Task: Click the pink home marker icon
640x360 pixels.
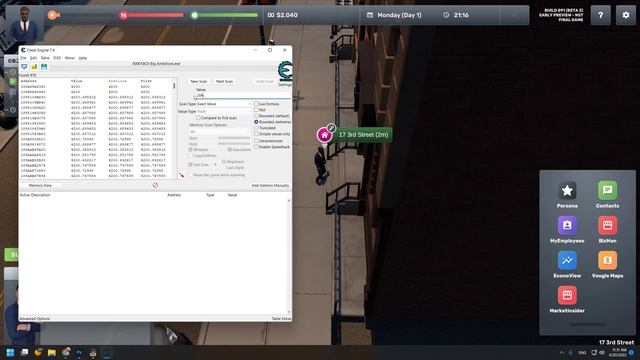Action: point(324,135)
